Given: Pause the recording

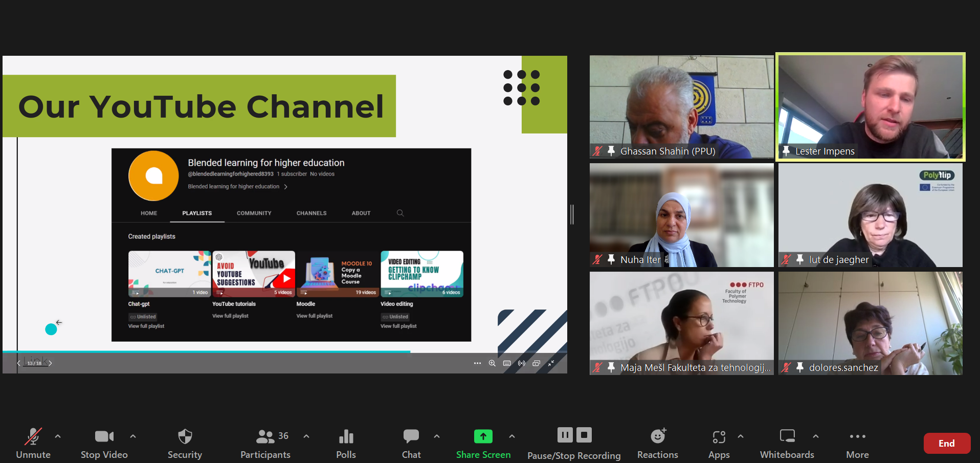Looking at the screenshot, I should coord(565,435).
